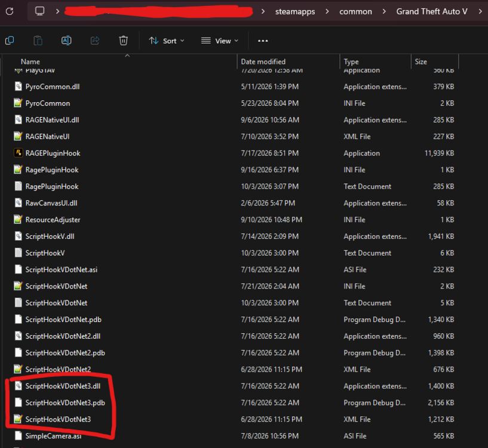Open the View dropdown menu
Viewport: 488px width, 448px height.
click(x=220, y=41)
